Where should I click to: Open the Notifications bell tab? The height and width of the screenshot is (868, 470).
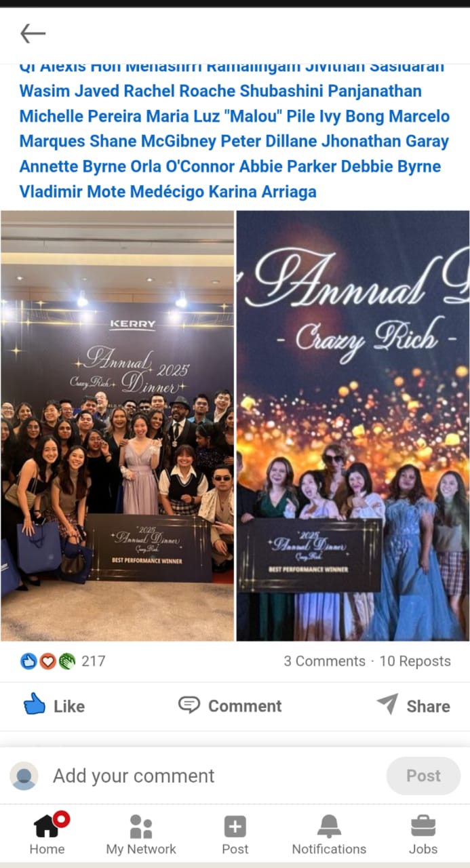(329, 834)
